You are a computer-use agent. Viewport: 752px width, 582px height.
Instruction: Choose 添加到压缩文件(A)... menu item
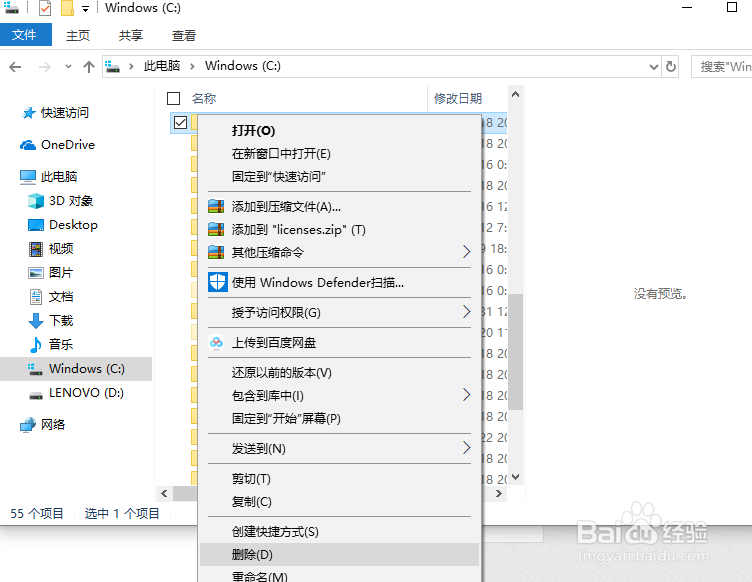339,207
